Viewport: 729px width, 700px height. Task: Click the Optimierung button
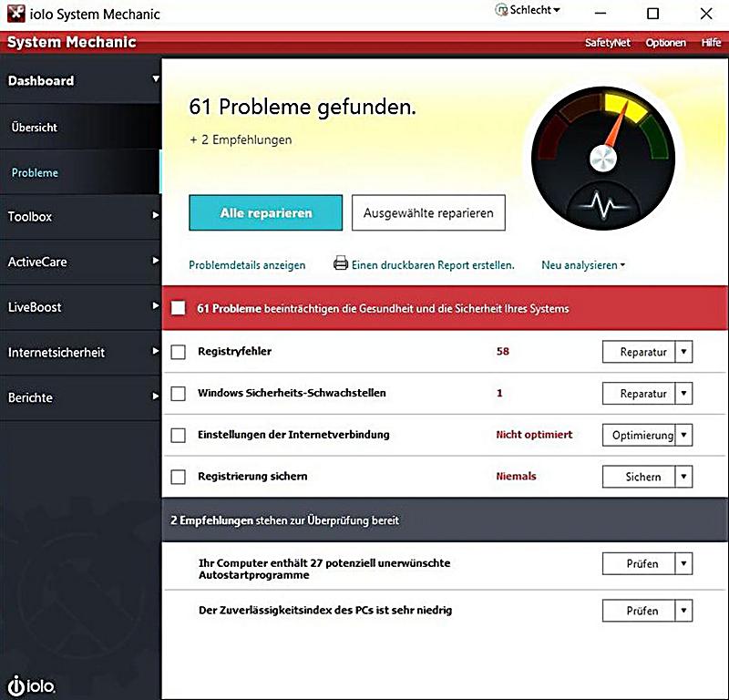coord(639,436)
